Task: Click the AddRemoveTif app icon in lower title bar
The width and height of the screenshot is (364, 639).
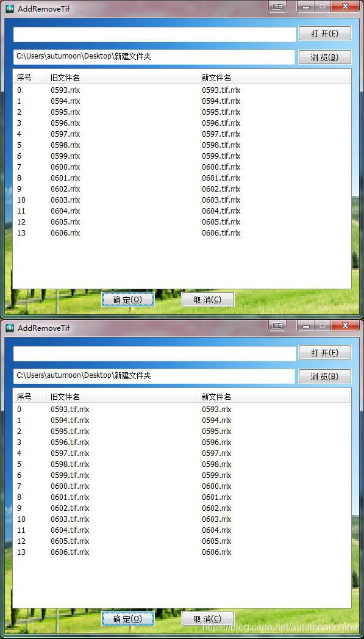Action: point(10,327)
